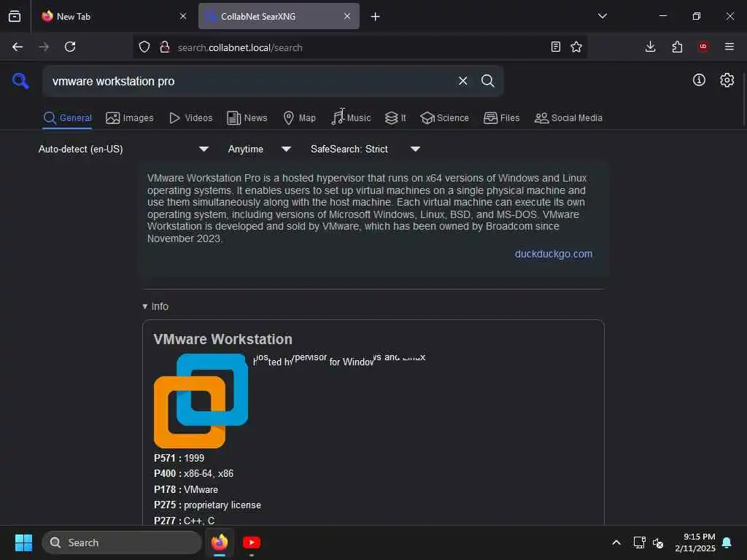Open the News category

pos(247,118)
